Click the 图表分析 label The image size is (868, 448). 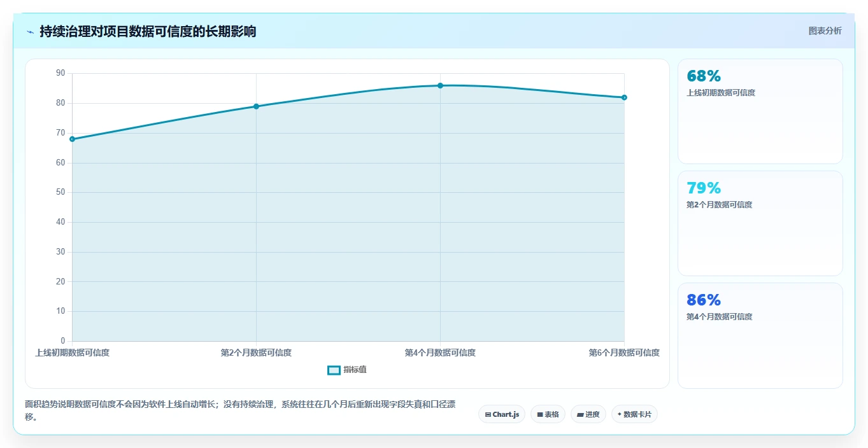tap(825, 31)
